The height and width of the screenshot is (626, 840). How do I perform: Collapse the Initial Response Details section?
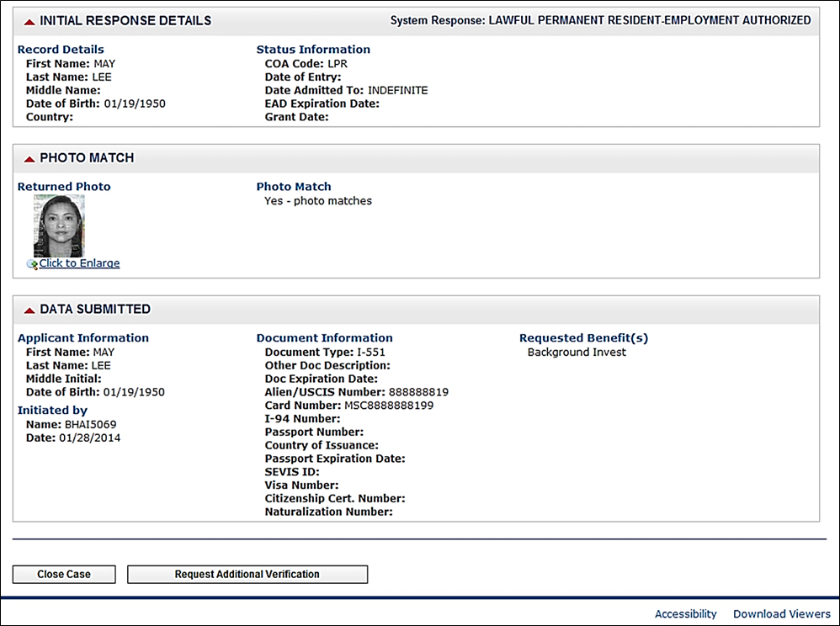pos(29,22)
